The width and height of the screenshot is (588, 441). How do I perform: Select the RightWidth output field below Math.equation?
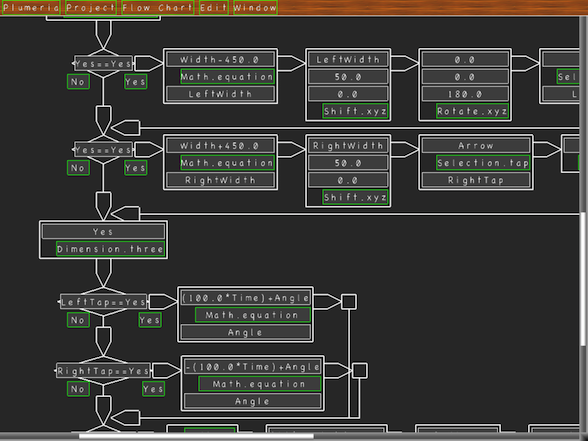point(220,180)
